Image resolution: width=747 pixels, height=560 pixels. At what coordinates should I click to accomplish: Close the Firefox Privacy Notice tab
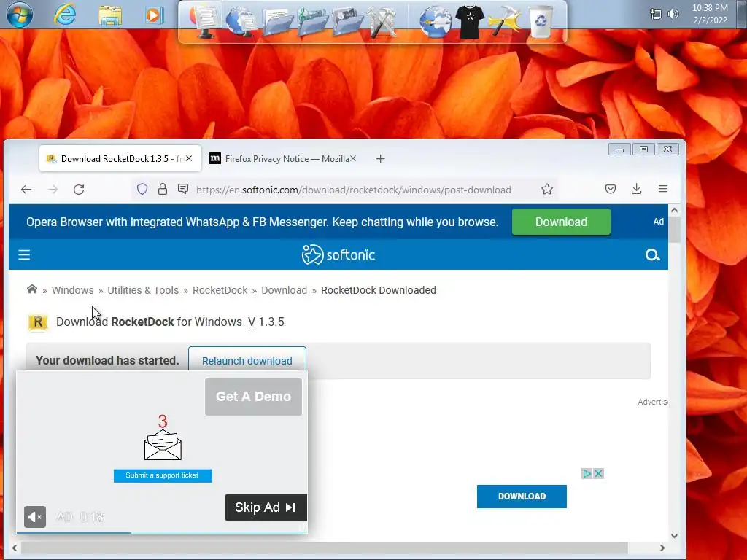[353, 158]
